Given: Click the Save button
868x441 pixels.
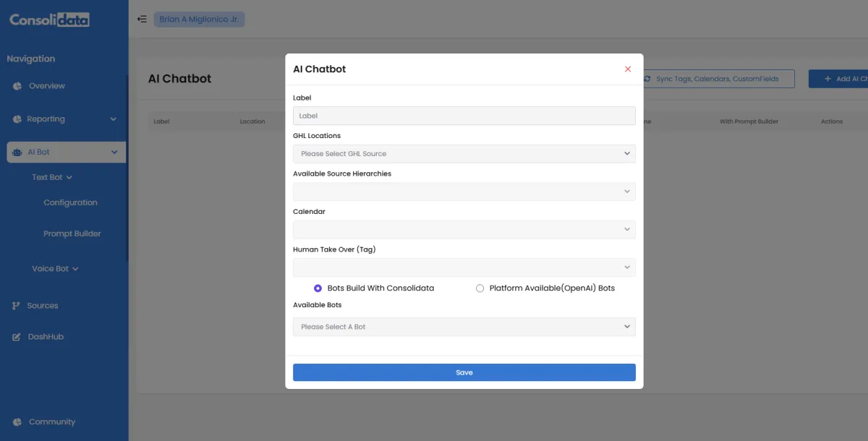Looking at the screenshot, I should tap(464, 372).
